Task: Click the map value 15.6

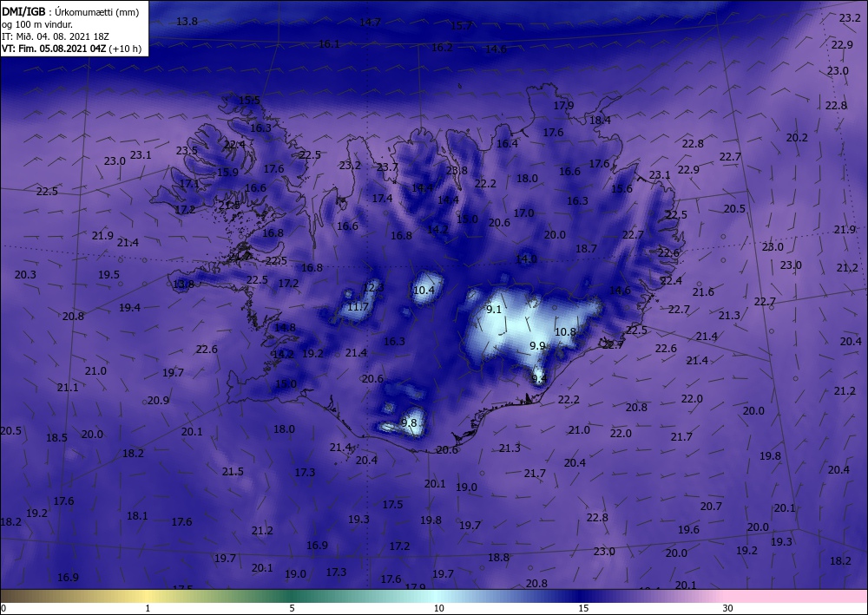Action: pos(621,188)
